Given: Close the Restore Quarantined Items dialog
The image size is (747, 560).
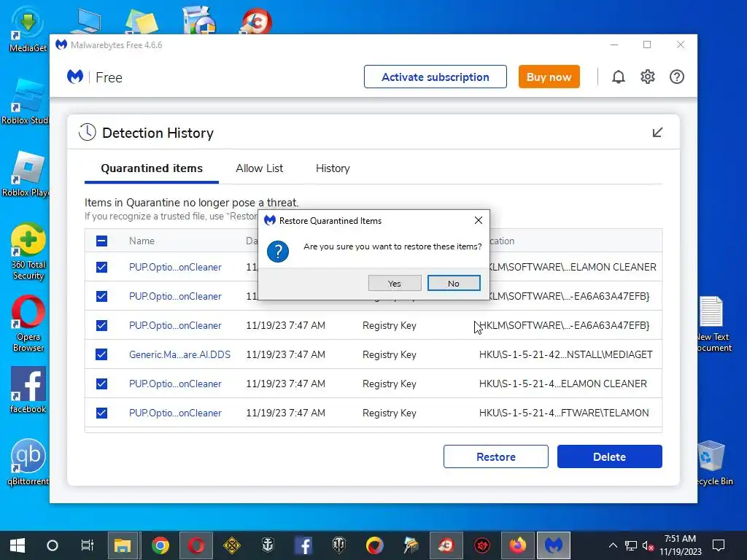Looking at the screenshot, I should (479, 220).
